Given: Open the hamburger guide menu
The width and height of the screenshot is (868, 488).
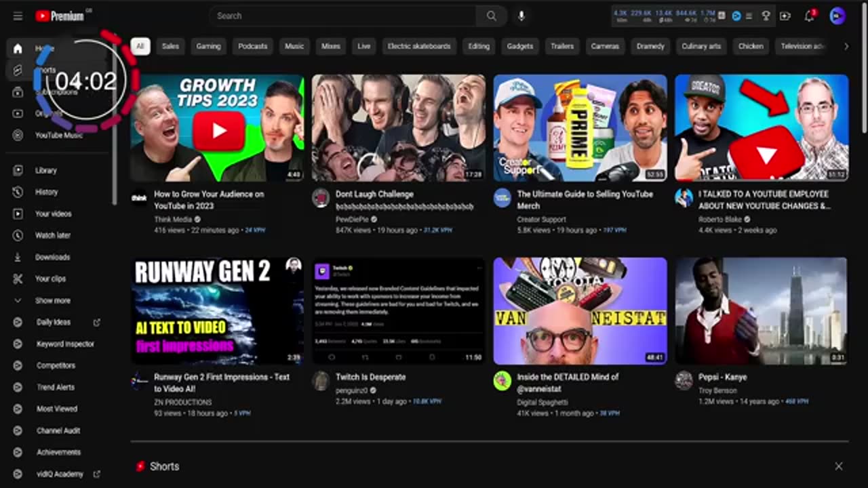Looking at the screenshot, I should pyautogui.click(x=18, y=16).
